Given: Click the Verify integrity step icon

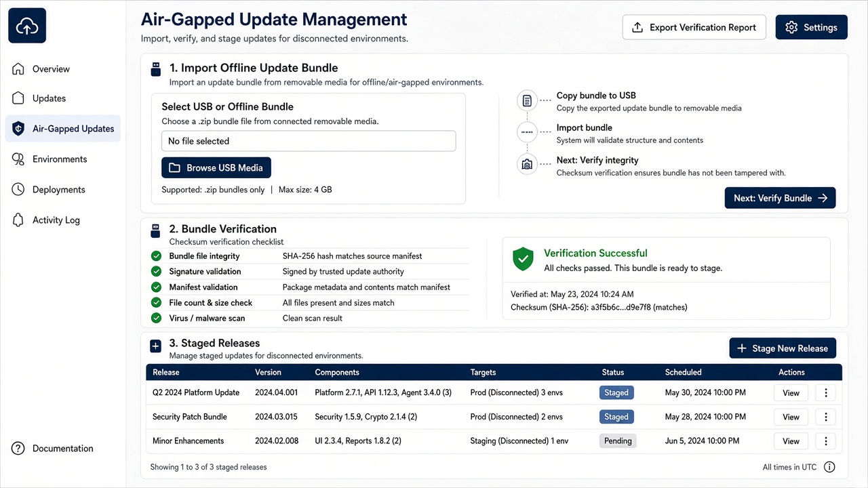Looking at the screenshot, I should [x=527, y=164].
